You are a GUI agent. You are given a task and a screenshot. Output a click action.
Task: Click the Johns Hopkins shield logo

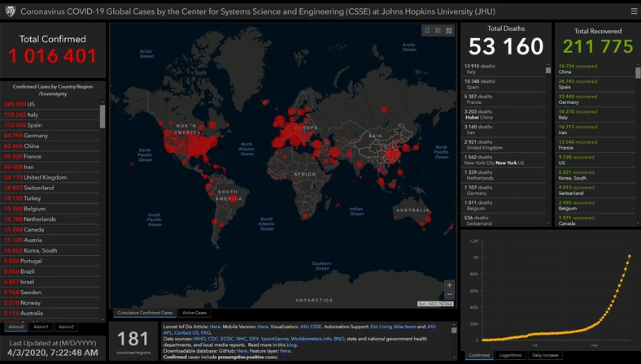pos(10,11)
